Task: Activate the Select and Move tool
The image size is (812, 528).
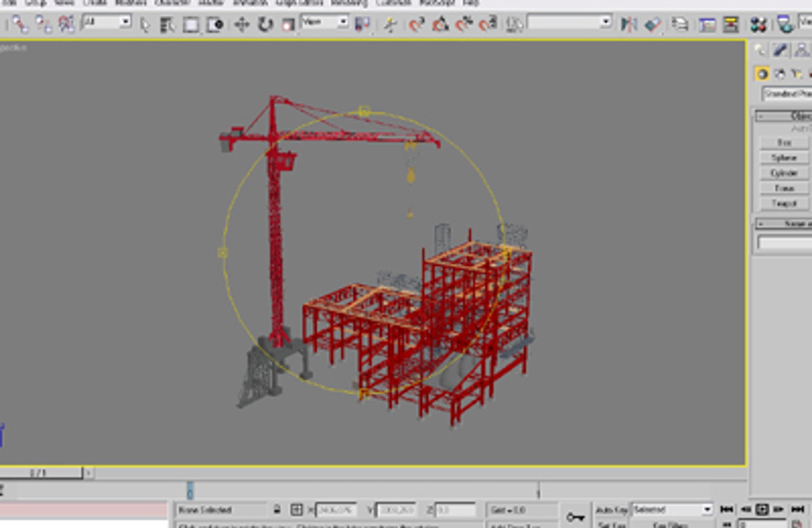Action: [242, 24]
